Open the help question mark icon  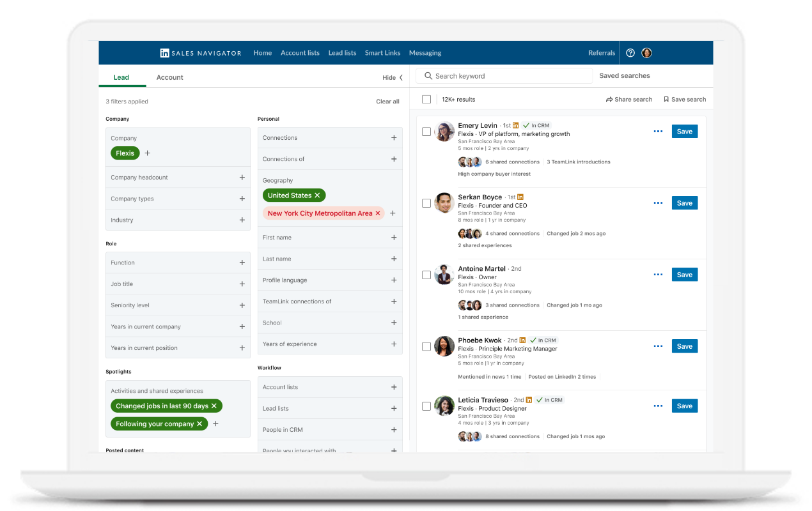pyautogui.click(x=630, y=53)
